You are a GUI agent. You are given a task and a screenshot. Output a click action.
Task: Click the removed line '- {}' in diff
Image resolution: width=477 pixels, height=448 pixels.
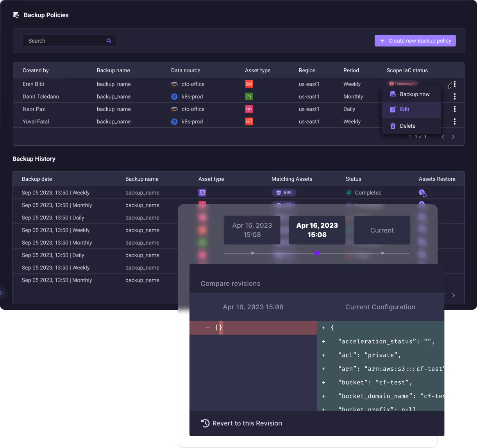point(253,328)
